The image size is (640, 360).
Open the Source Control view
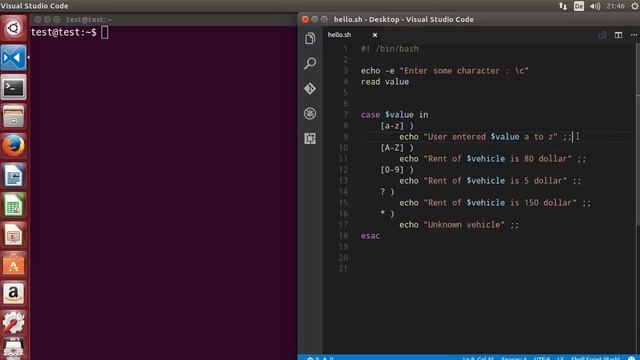click(310, 89)
